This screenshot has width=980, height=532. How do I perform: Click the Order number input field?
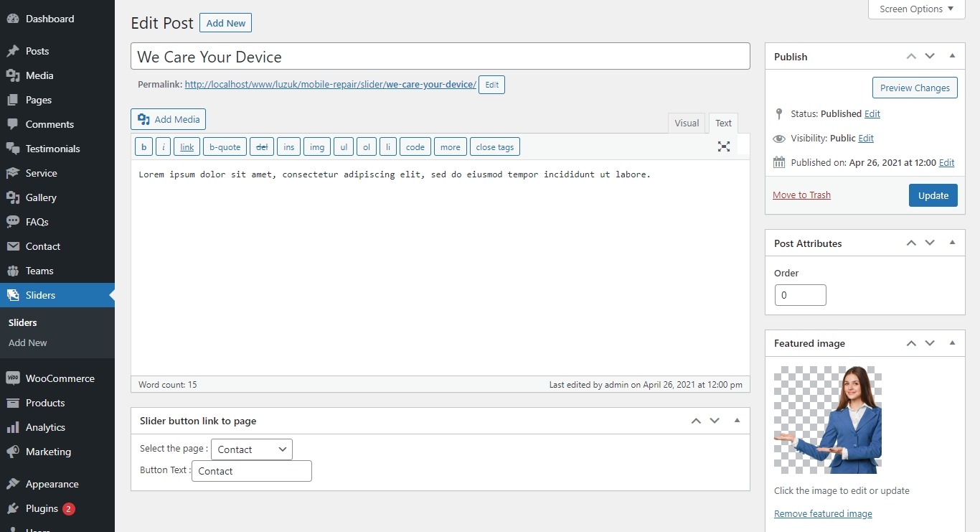(800, 295)
